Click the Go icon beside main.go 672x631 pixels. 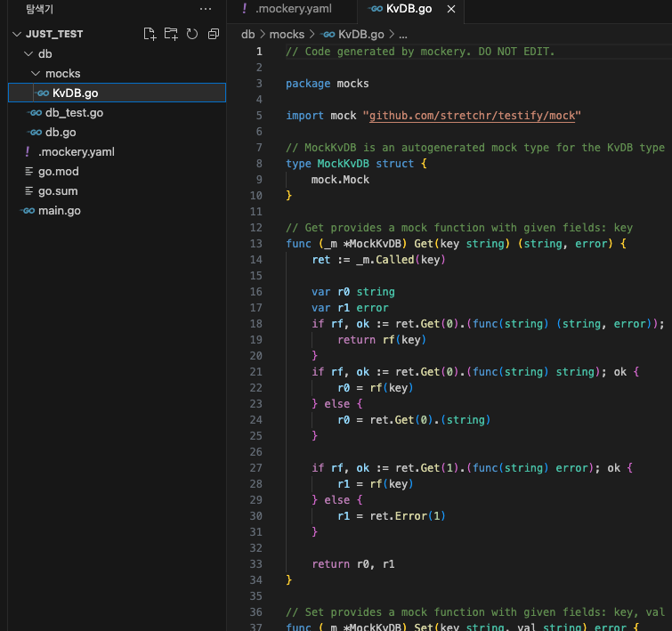tap(28, 211)
